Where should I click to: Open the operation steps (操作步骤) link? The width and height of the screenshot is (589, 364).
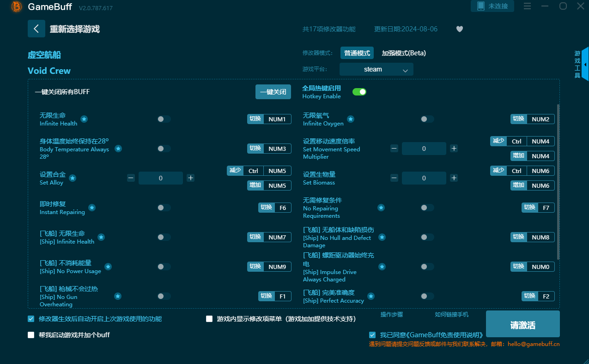392,315
